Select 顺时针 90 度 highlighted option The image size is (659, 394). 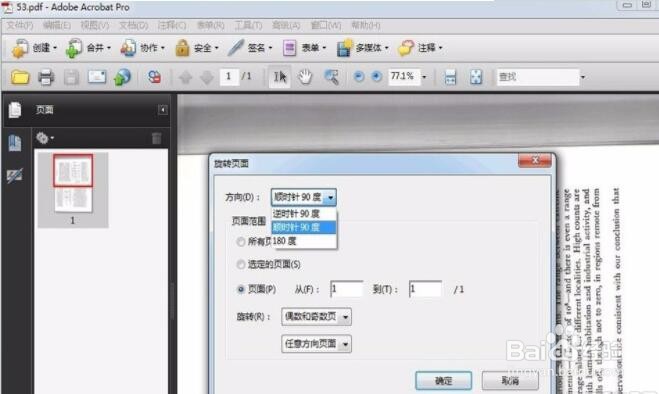click(x=303, y=227)
